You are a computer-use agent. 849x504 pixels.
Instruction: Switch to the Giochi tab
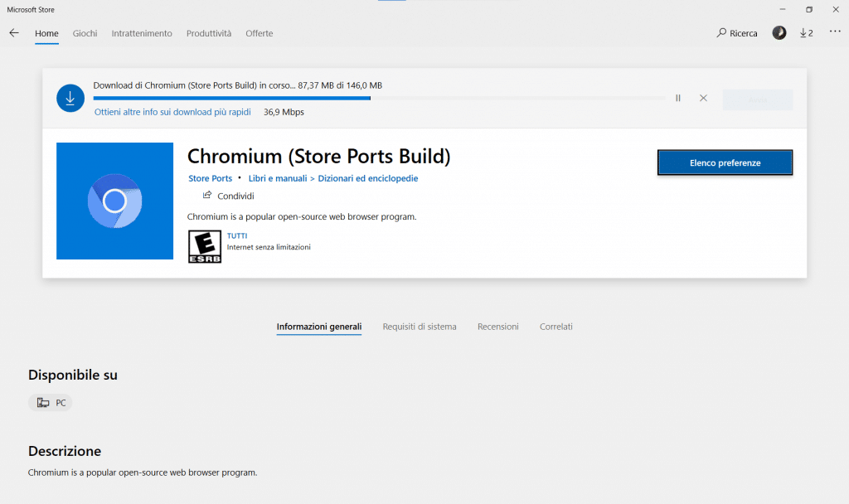click(x=85, y=33)
